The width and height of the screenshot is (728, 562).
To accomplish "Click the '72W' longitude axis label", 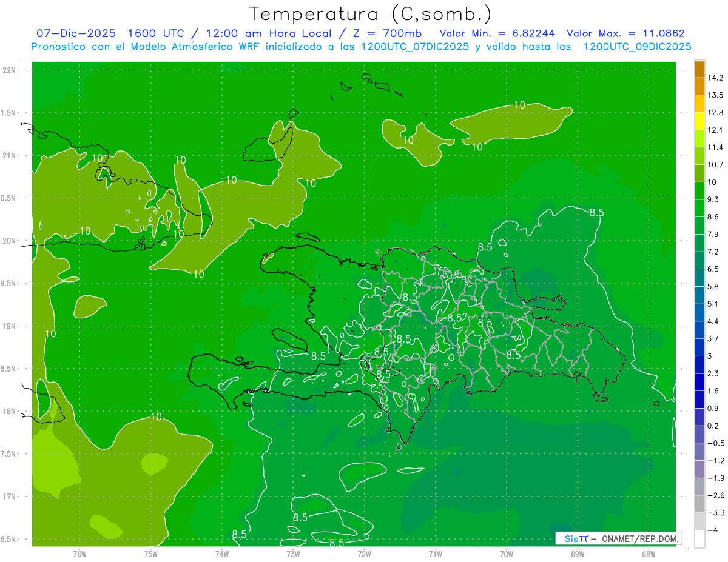I will click(x=364, y=554).
